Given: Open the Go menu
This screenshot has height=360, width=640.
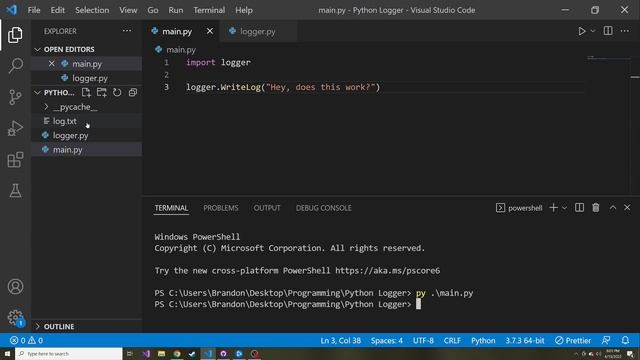Looking at the screenshot, I should (153, 10).
